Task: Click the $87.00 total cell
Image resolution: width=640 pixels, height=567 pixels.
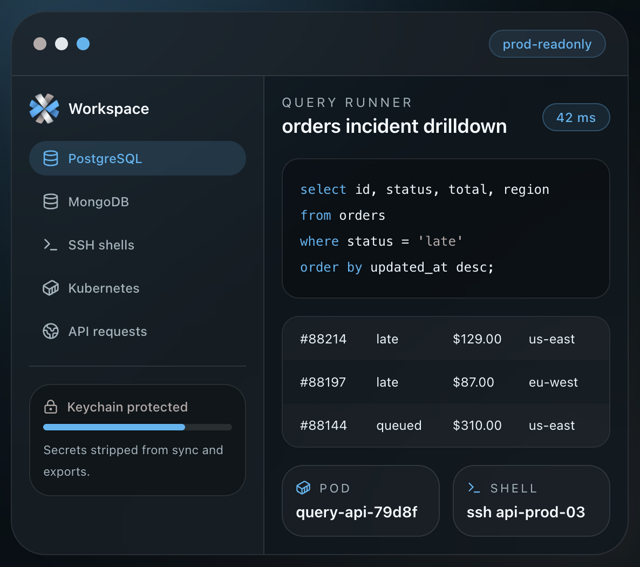Action: (473, 382)
